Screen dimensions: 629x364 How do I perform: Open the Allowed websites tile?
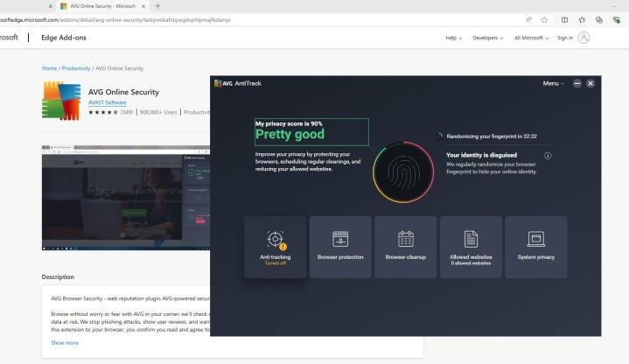pyautogui.click(x=471, y=247)
